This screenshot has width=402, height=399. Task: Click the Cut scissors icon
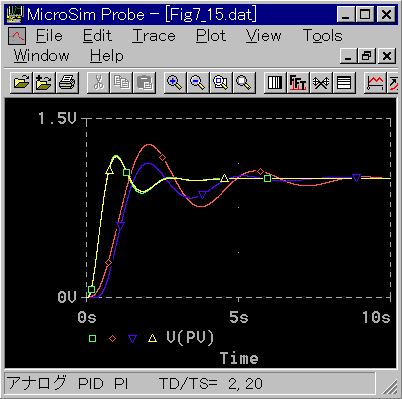coord(98,82)
